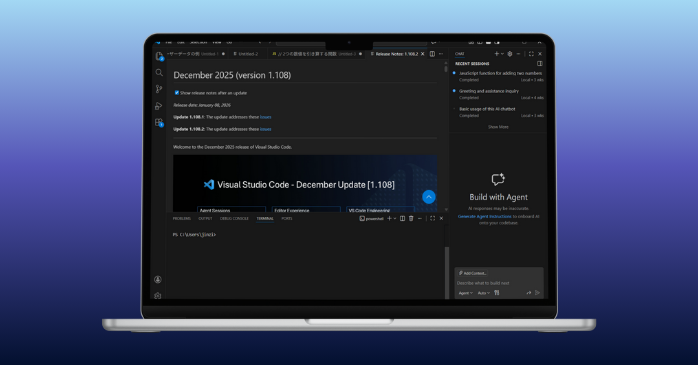Select the TERMINAL panel tab
698x365 pixels.
(x=265, y=219)
